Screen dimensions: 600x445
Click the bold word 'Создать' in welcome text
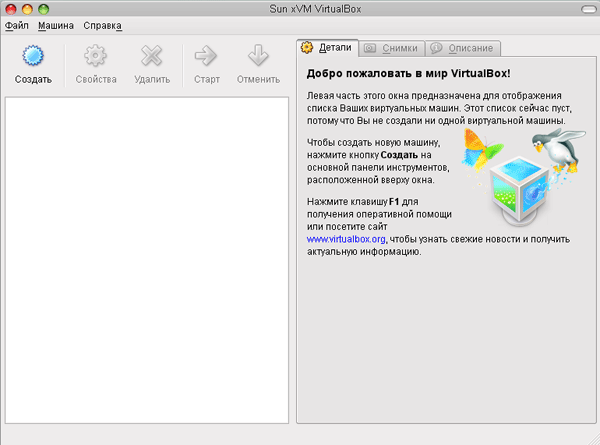click(x=399, y=155)
